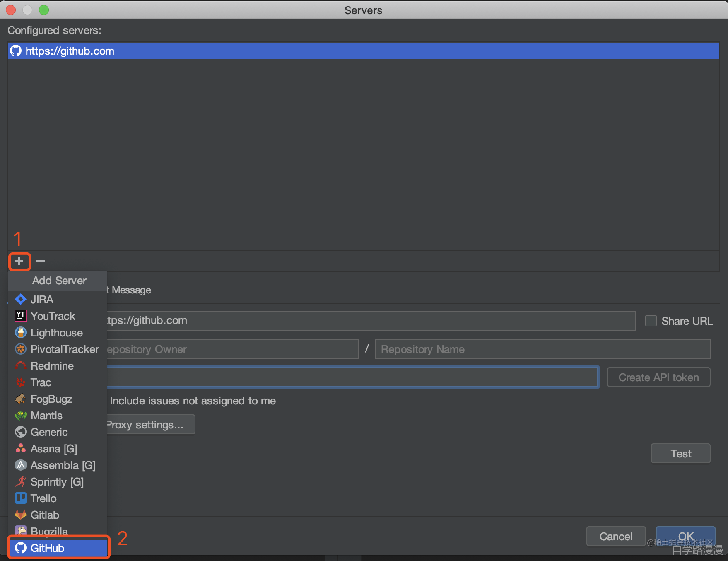Image resolution: width=728 pixels, height=561 pixels.
Task: Choose GitHub from Add Server menu
Action: (58, 548)
